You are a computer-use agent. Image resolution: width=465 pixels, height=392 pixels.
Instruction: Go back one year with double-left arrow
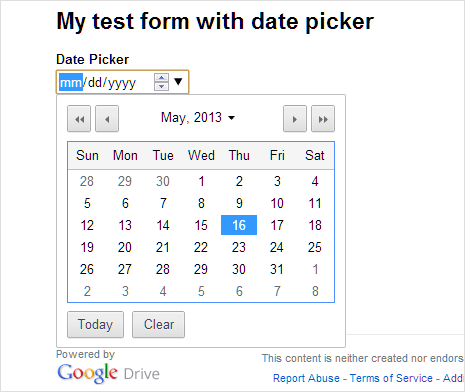(x=79, y=119)
